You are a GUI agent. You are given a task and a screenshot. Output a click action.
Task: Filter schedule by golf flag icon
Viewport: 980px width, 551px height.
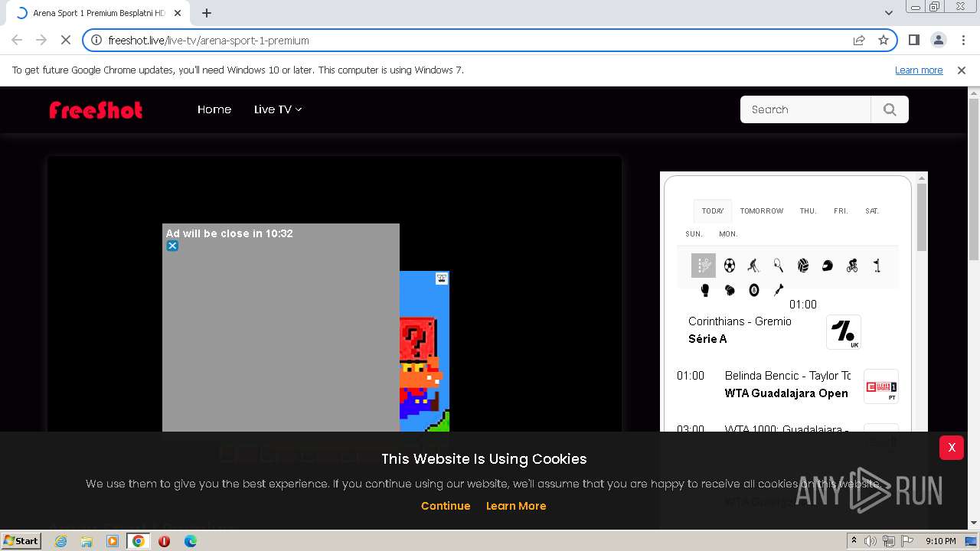coord(877,266)
